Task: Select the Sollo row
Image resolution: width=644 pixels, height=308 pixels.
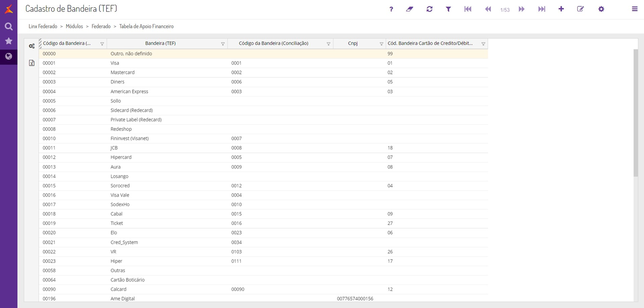Action: coord(263,101)
